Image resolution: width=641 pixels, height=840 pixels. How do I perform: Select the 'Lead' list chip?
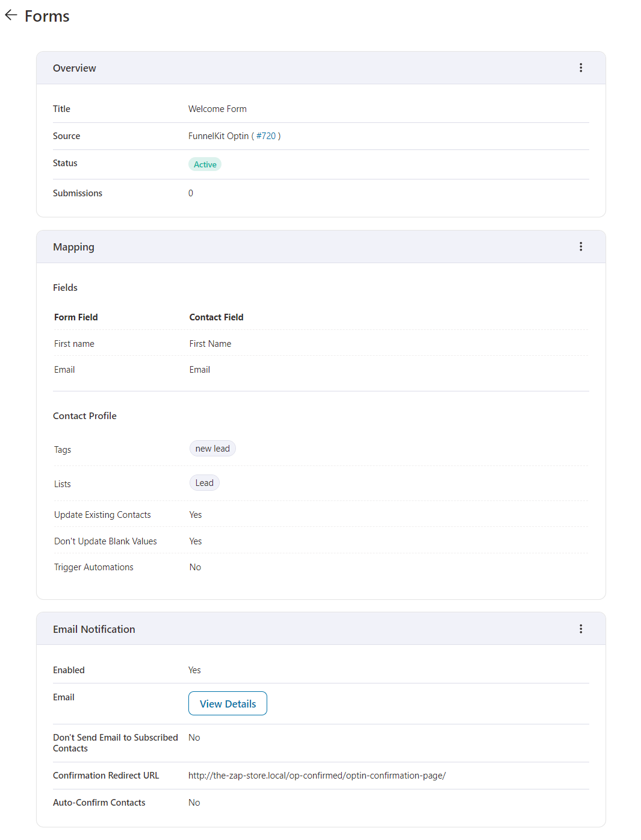click(x=204, y=482)
